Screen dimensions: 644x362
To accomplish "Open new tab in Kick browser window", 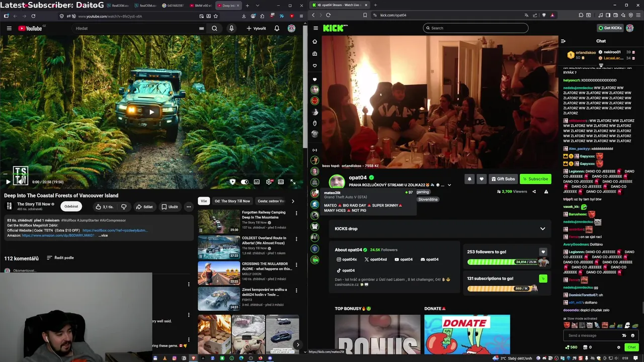I will tap(375, 5).
